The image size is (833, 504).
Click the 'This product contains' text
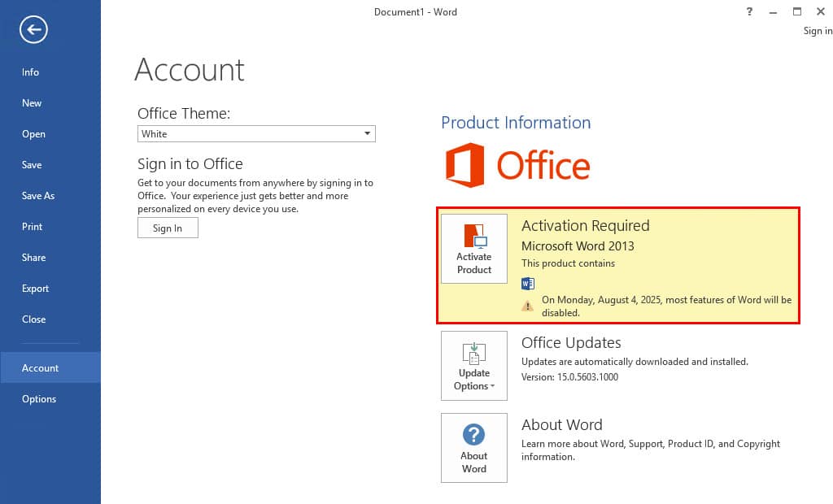[568, 263]
